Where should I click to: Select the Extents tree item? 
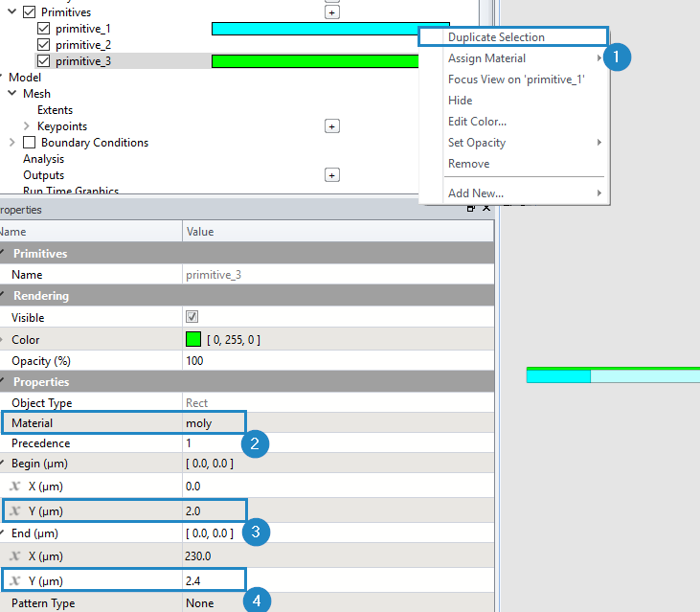tap(55, 110)
